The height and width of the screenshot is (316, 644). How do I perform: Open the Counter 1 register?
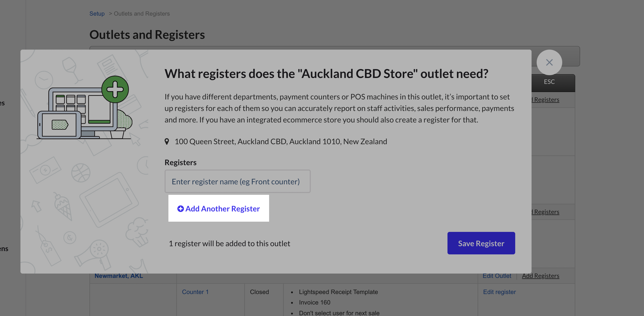click(195, 292)
